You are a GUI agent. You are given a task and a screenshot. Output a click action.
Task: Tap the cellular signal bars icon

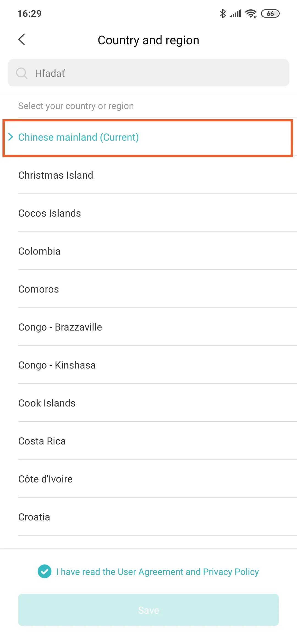235,13
